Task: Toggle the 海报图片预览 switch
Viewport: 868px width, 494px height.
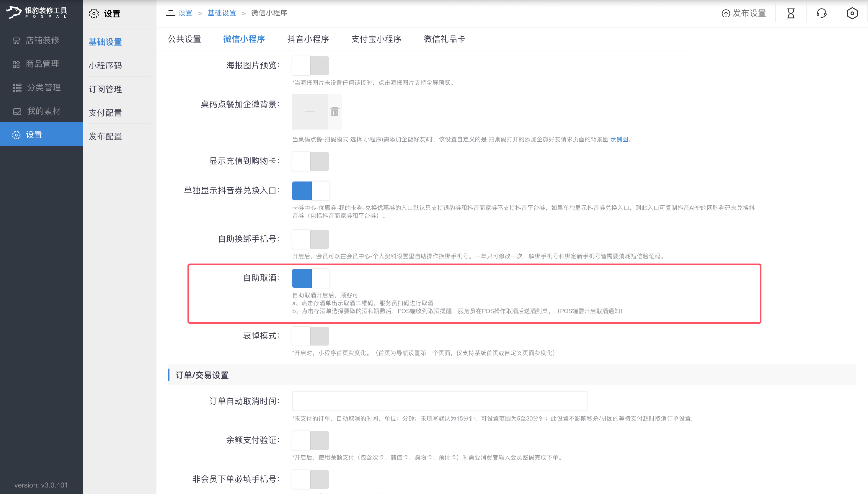Action: click(x=310, y=66)
